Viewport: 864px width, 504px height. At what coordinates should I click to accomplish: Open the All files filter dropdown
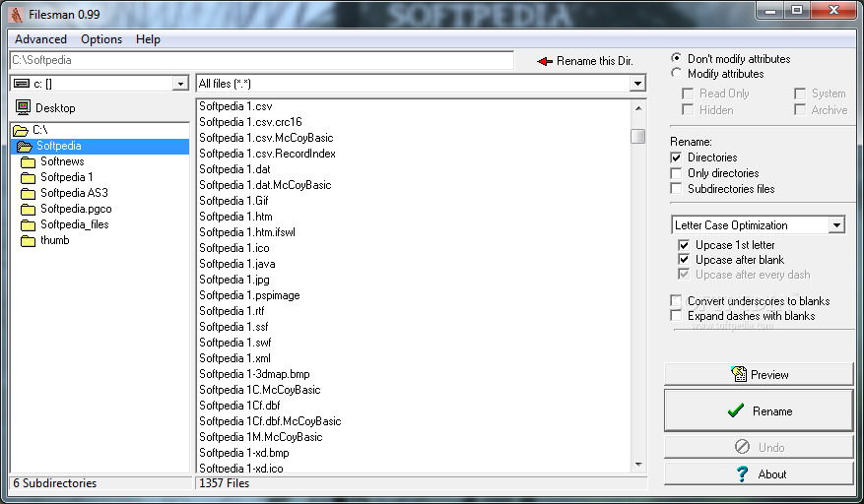[637, 84]
